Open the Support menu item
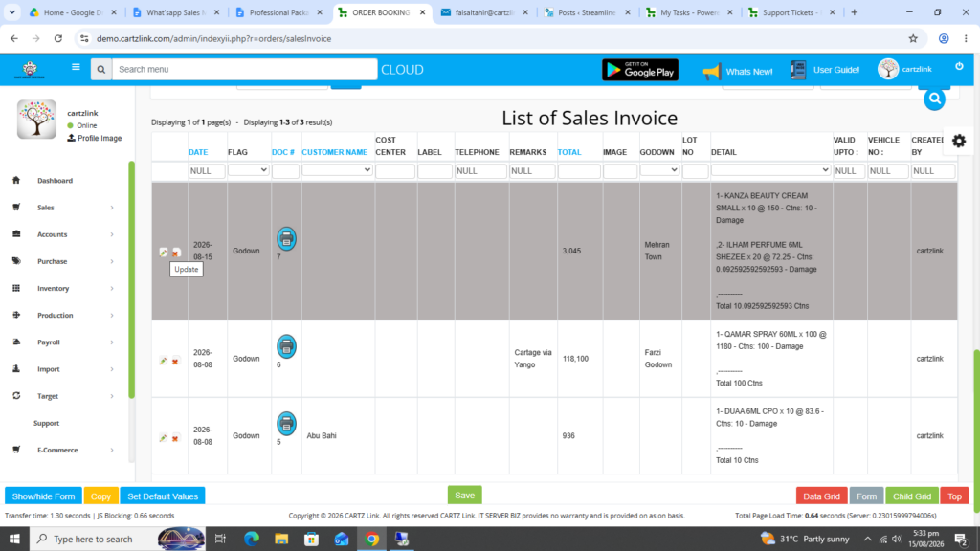The height and width of the screenshot is (551, 980). coord(46,423)
